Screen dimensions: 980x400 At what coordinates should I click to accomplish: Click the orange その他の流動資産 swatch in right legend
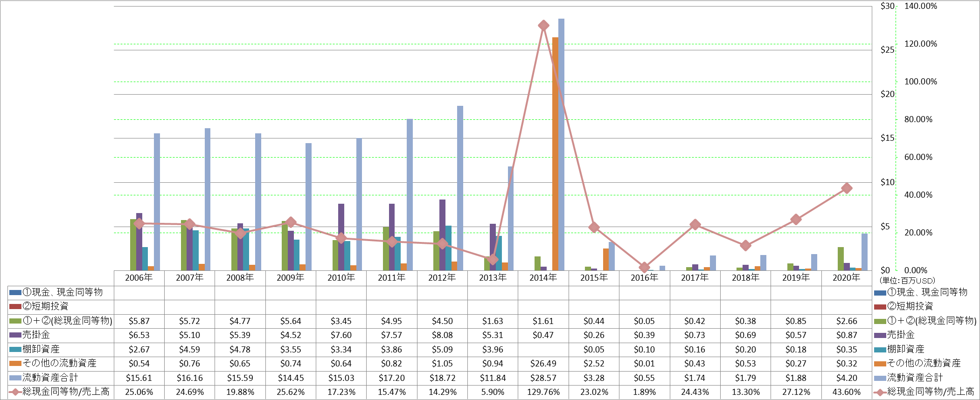coord(880,364)
